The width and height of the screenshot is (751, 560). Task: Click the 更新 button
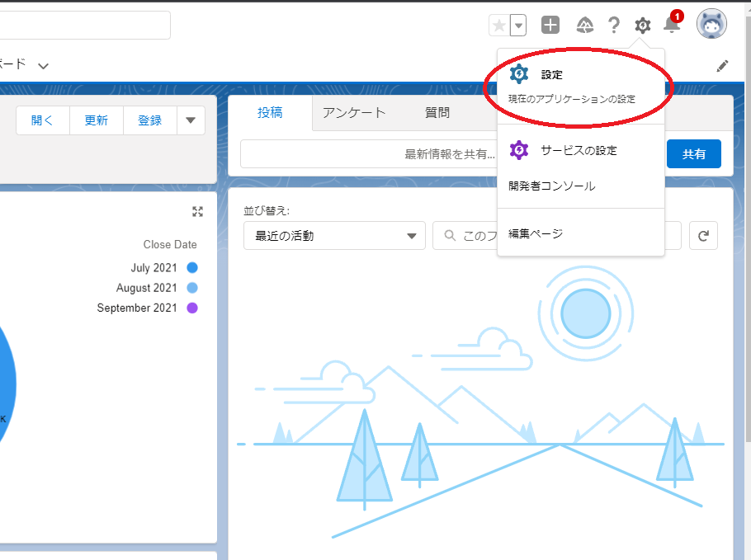97,120
